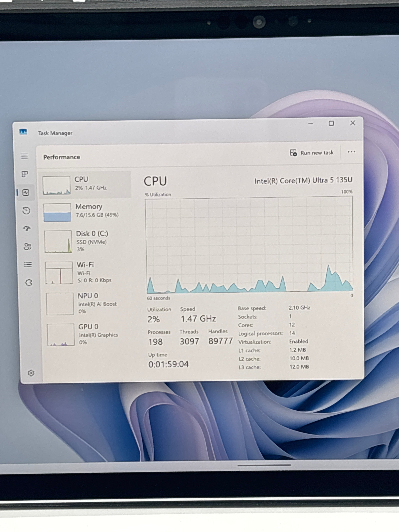Open the Details page icon

[x=28, y=265]
